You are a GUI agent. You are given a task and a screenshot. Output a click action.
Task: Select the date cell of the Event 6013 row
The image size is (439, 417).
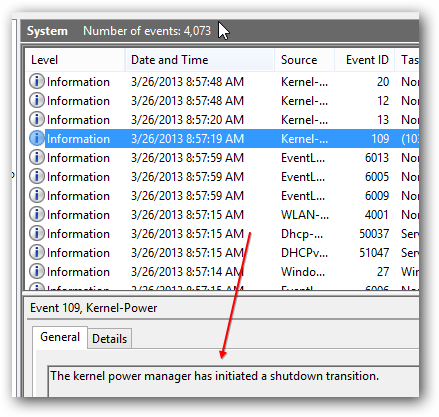tap(187, 158)
